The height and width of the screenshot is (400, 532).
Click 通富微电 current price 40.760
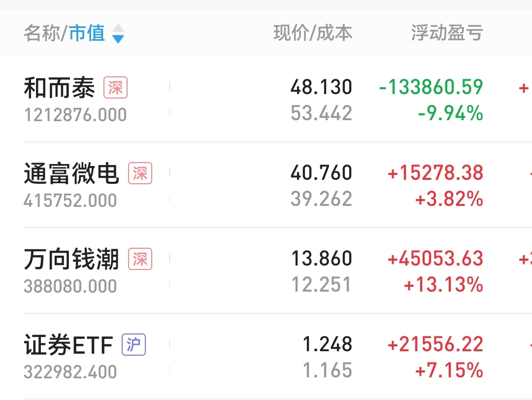tap(321, 173)
